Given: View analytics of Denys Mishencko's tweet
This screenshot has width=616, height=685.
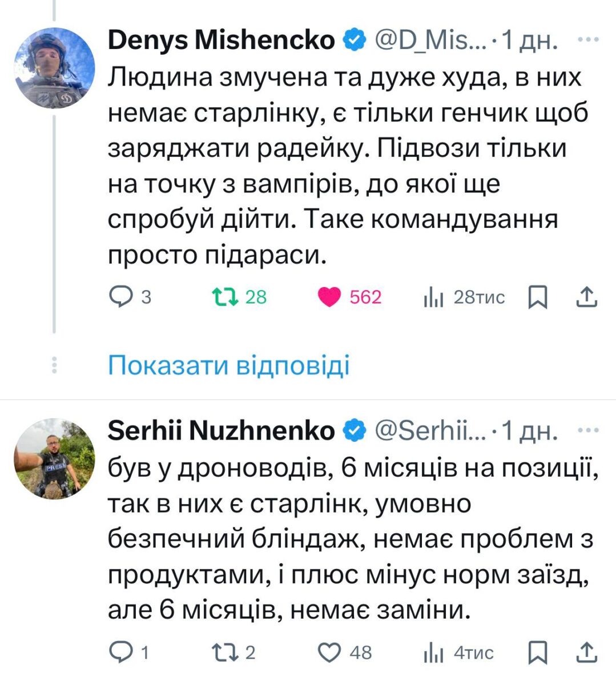Looking at the screenshot, I should tap(434, 297).
